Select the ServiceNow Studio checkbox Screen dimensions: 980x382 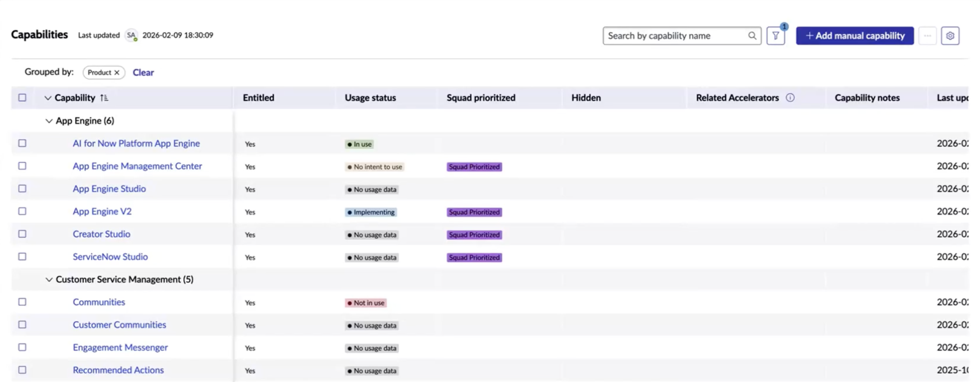click(x=22, y=256)
